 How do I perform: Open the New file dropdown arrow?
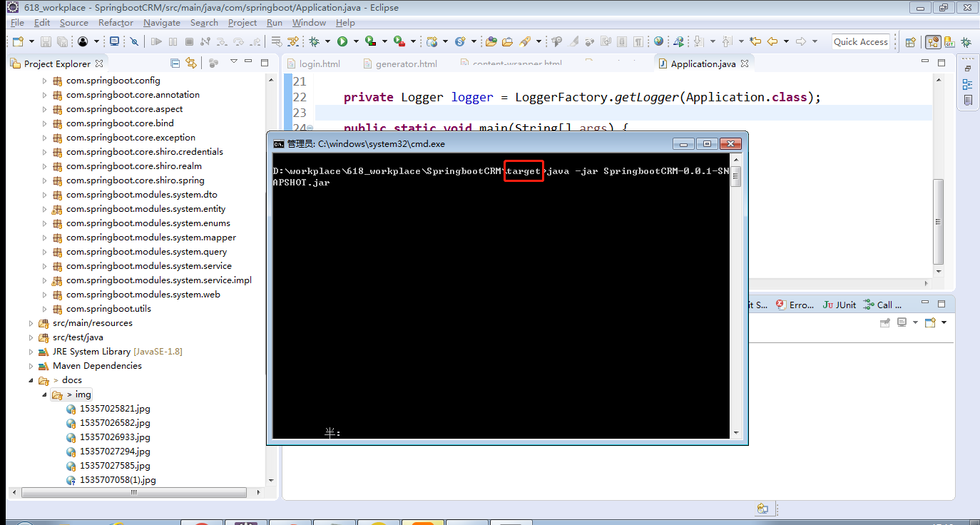click(31, 41)
